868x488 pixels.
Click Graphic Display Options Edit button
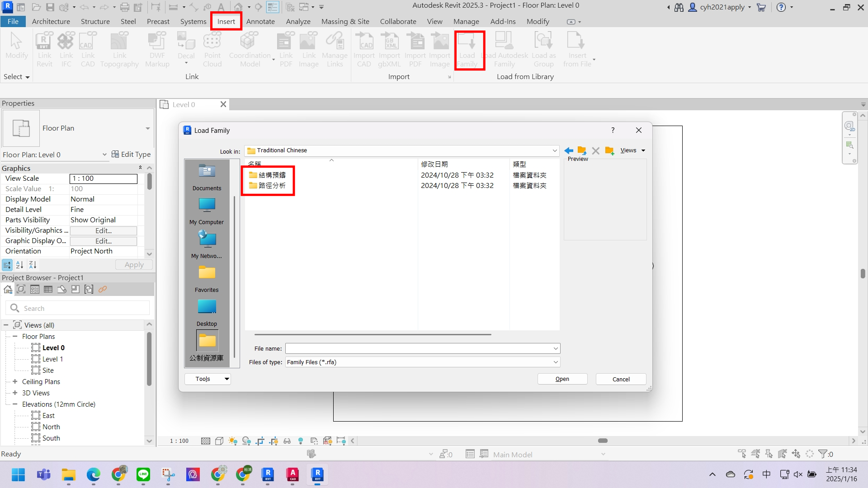pos(104,241)
